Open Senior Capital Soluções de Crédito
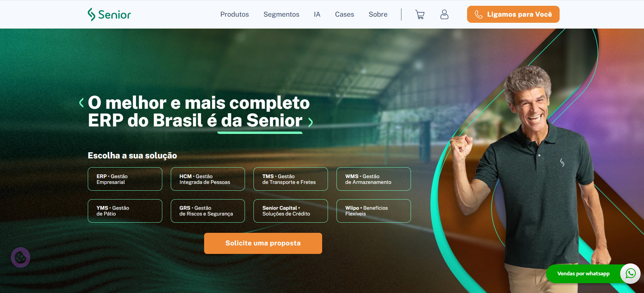 coord(291,211)
